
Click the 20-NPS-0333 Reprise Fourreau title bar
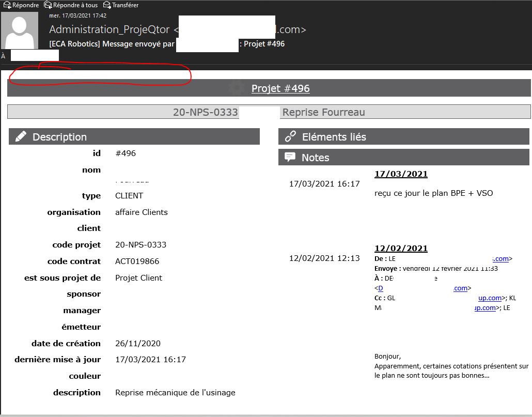(269, 112)
